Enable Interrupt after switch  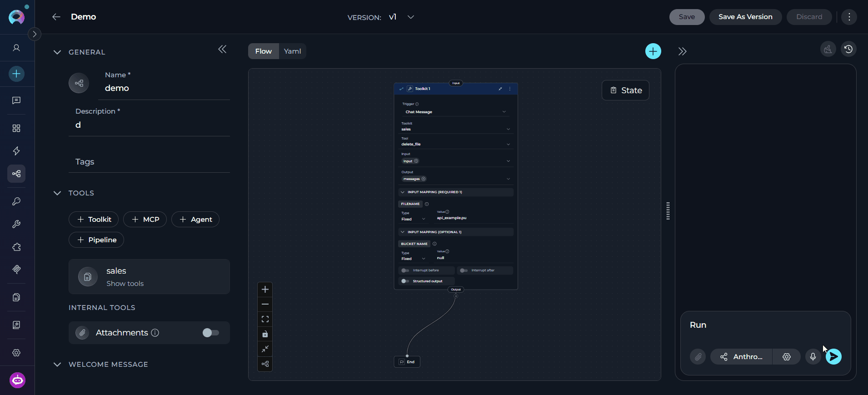click(x=464, y=270)
